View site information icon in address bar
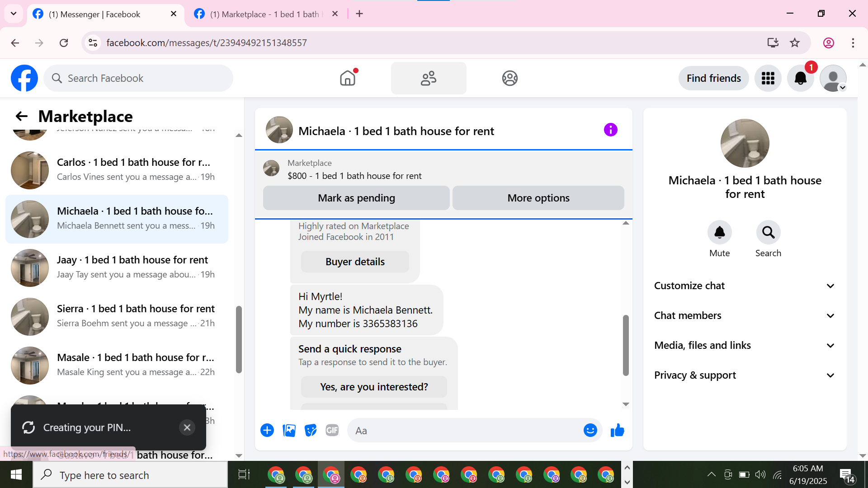The height and width of the screenshot is (488, 868). pos(93,43)
